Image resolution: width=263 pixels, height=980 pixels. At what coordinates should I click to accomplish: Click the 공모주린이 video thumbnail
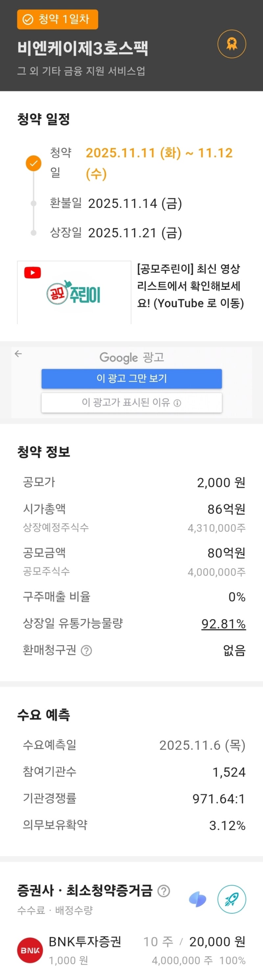tap(74, 292)
